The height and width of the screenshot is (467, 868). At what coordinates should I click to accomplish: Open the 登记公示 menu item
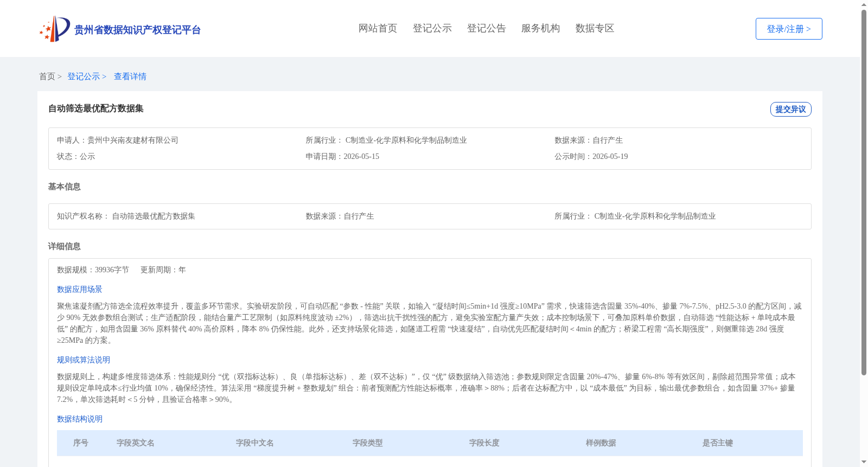coord(432,28)
